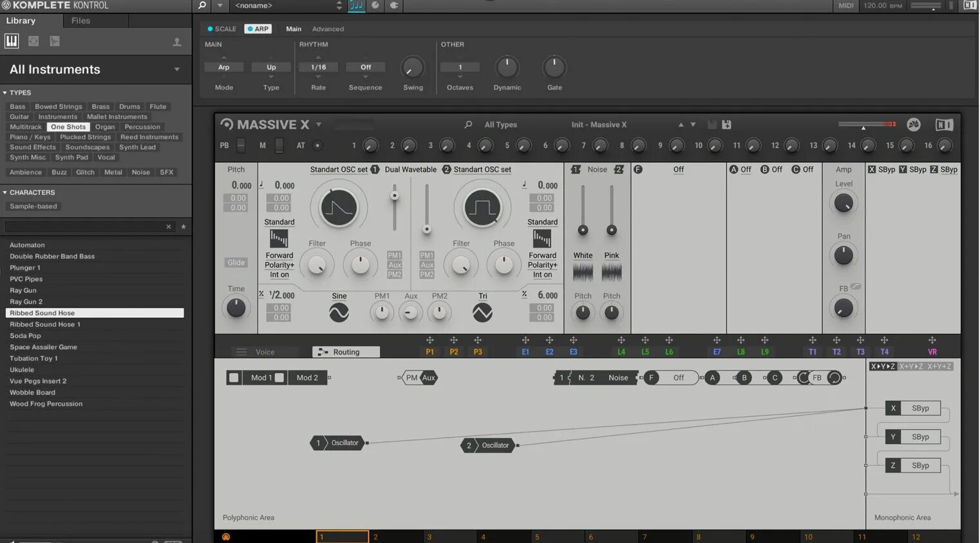Open the perform panel notes icon
Viewport: 980px width, 543px height.
point(356,5)
